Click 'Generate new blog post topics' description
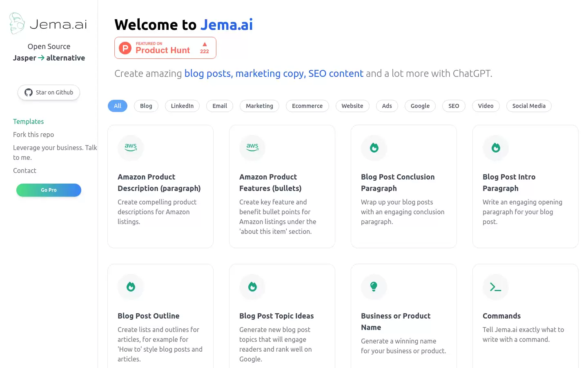The image size is (588, 368). (x=275, y=344)
